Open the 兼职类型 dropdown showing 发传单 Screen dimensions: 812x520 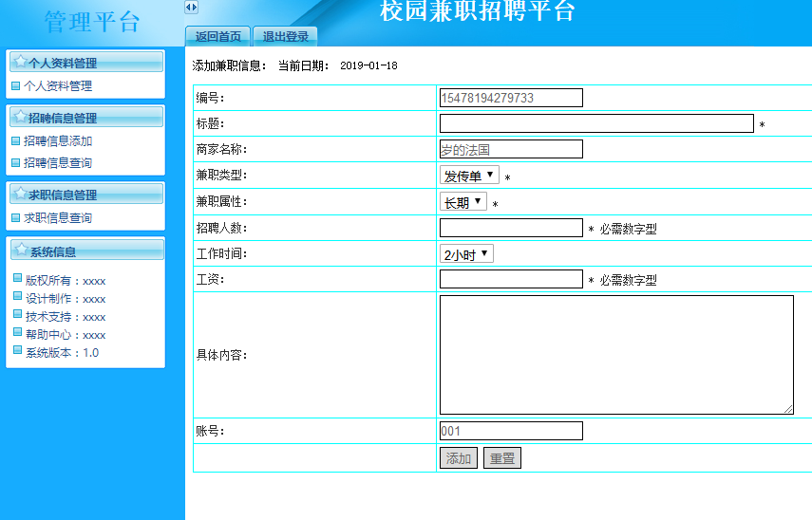[x=469, y=175]
